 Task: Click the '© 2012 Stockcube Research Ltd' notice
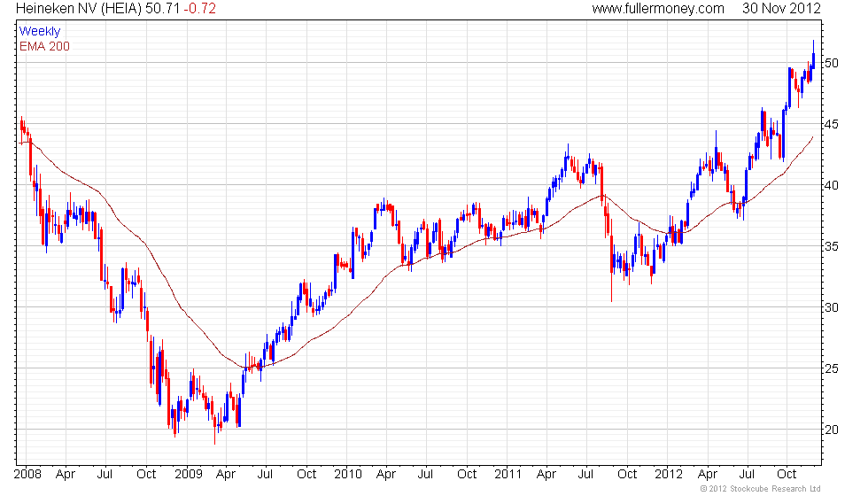(760, 489)
